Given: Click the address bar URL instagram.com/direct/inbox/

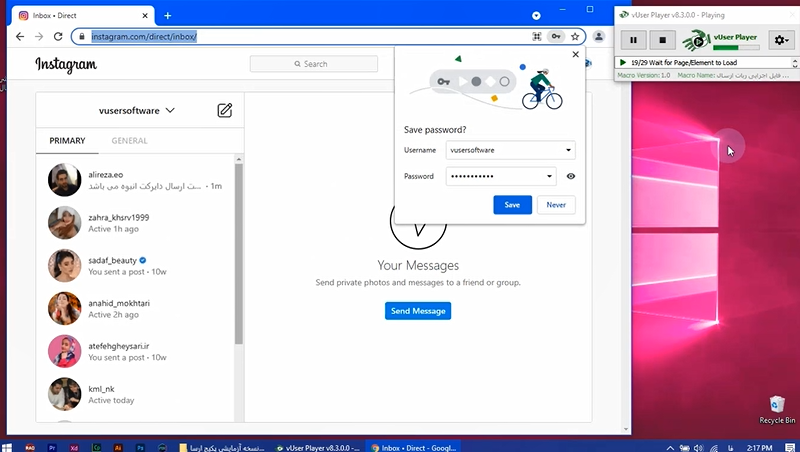Looking at the screenshot, I should 144,37.
